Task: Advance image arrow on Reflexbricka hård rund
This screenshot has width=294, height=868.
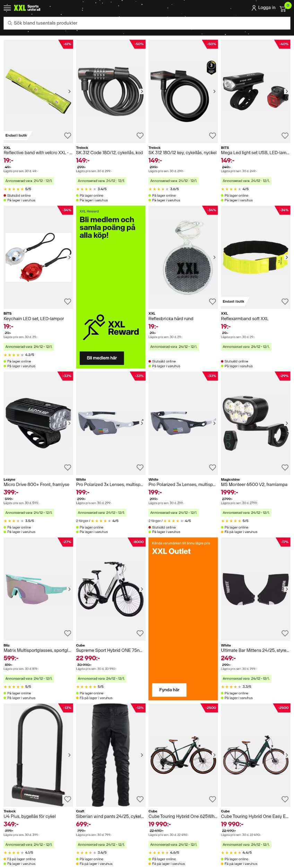Action: pyautogui.click(x=214, y=257)
